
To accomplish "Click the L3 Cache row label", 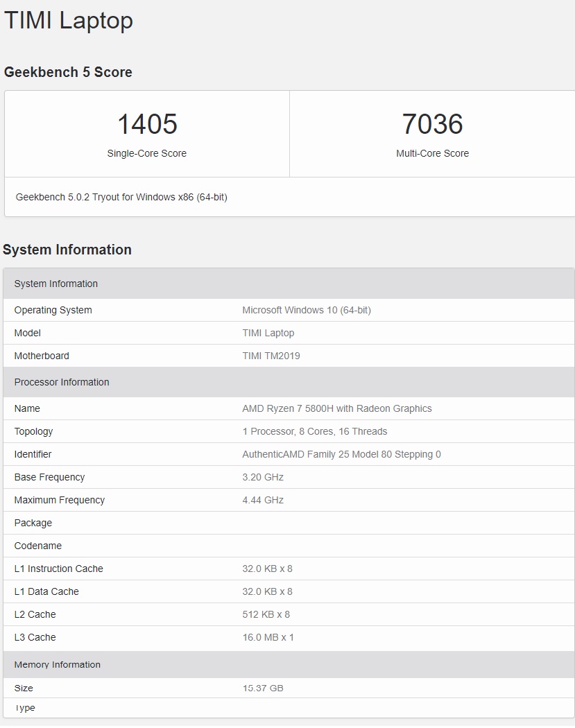I will point(35,637).
